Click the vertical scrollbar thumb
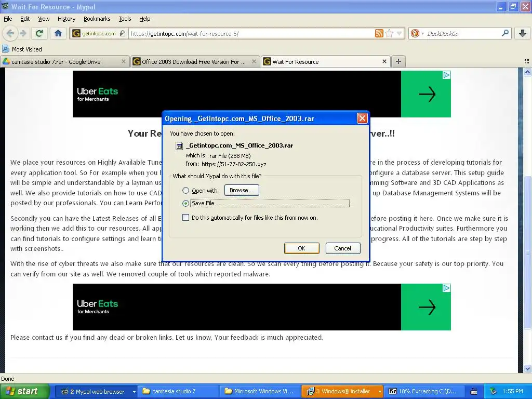532x399 pixels. tap(527, 253)
